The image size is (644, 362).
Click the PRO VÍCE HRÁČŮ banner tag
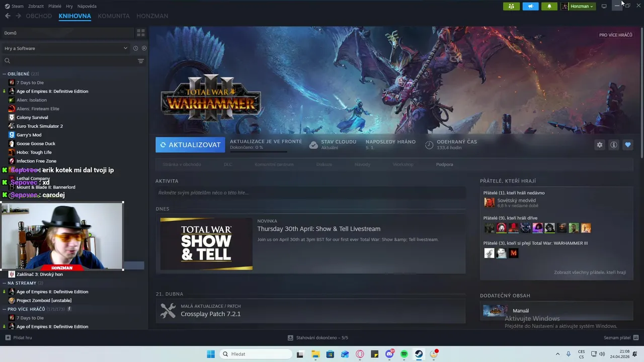(x=615, y=35)
